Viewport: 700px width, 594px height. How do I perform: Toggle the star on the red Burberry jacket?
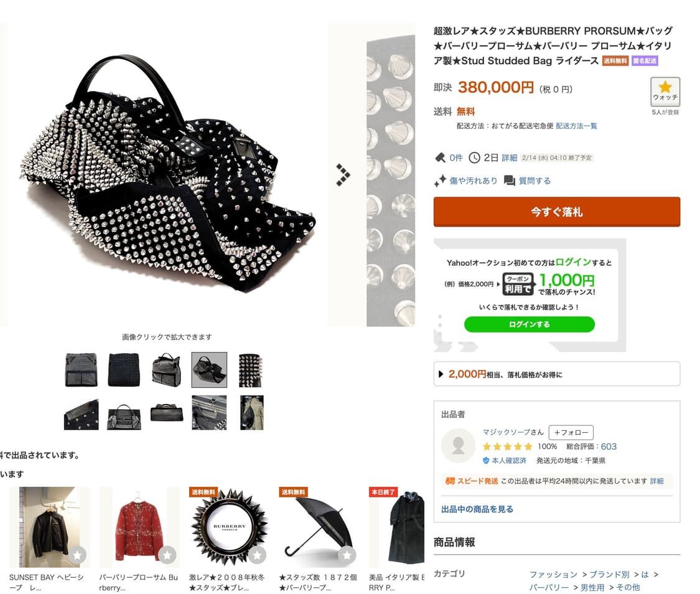click(x=167, y=555)
